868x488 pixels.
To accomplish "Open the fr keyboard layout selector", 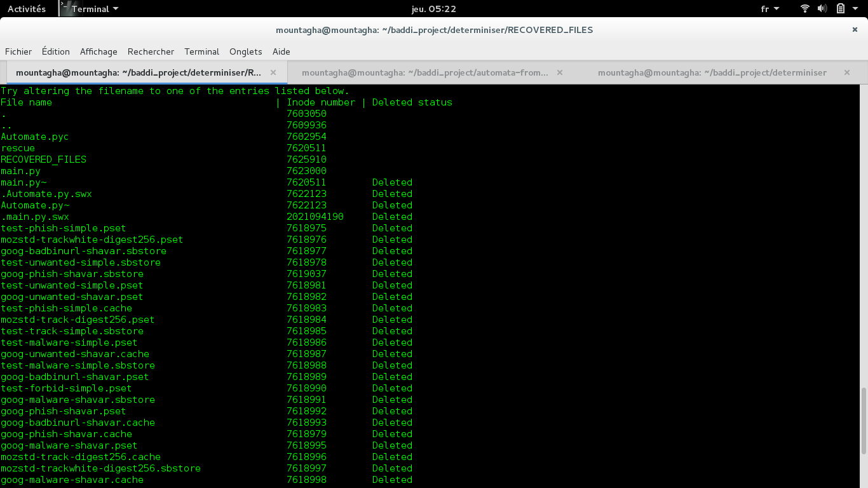I will coord(770,9).
